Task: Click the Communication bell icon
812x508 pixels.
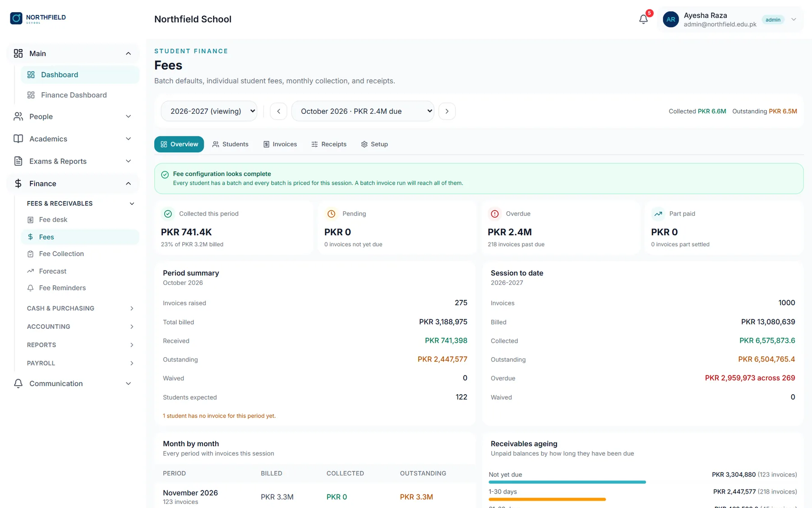Action: (x=18, y=383)
